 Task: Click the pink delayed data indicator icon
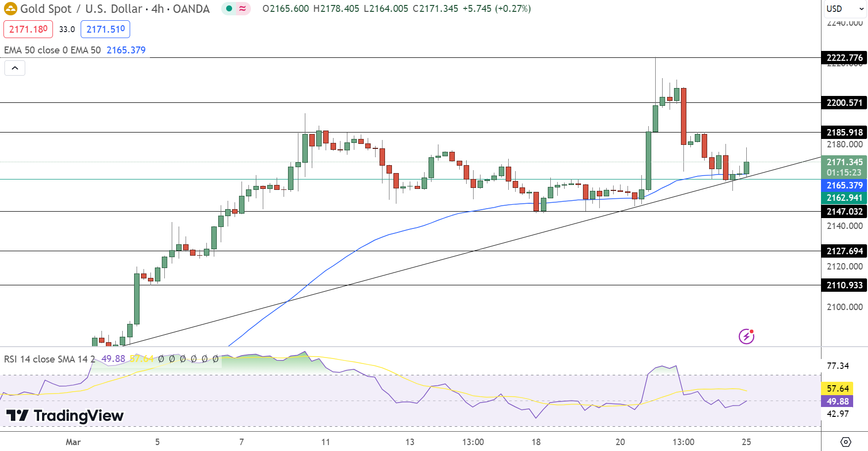tap(242, 8)
